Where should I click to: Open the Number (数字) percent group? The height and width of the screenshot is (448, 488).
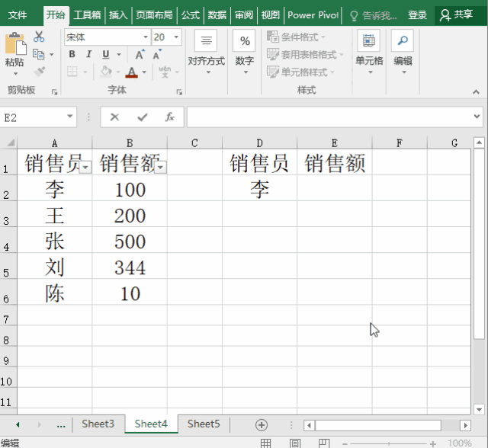coord(245,53)
